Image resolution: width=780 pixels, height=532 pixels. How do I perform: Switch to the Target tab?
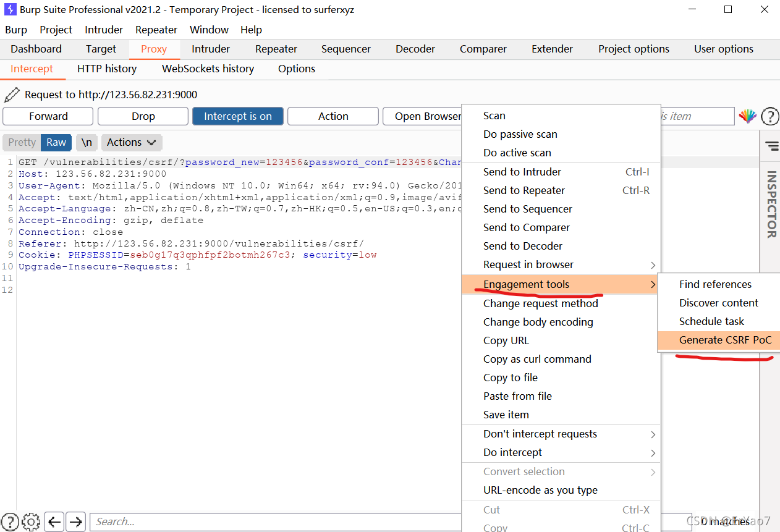pyautogui.click(x=101, y=49)
